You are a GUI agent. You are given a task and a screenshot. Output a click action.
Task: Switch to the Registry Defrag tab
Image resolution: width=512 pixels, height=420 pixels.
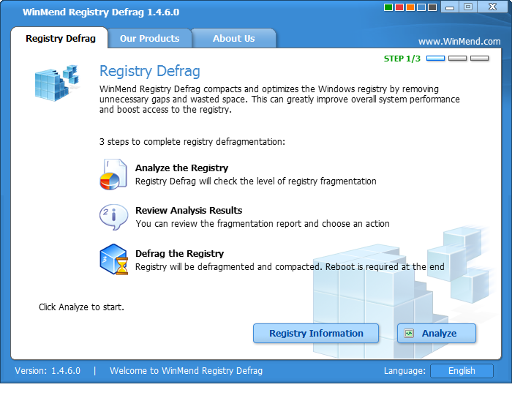point(60,38)
